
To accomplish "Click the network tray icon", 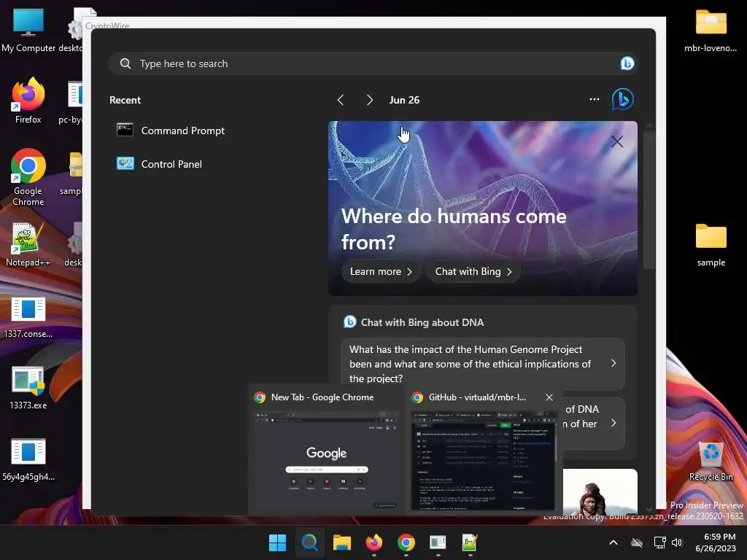I will (659, 542).
